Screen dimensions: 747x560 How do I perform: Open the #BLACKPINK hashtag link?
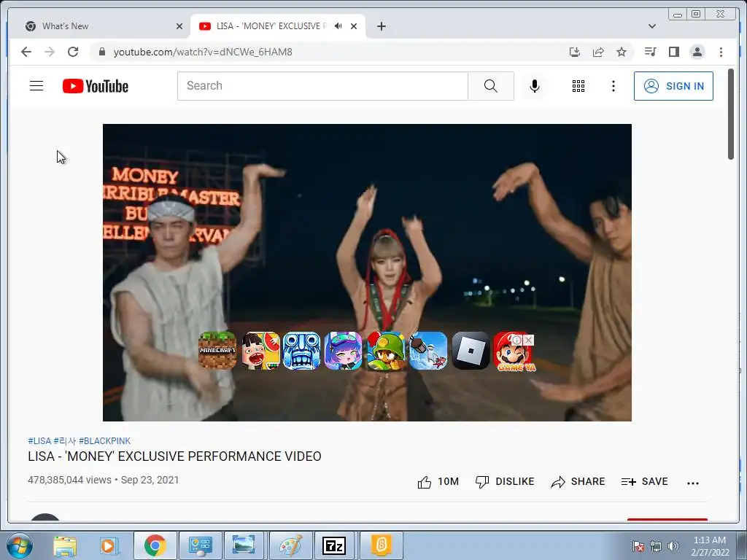tap(104, 441)
